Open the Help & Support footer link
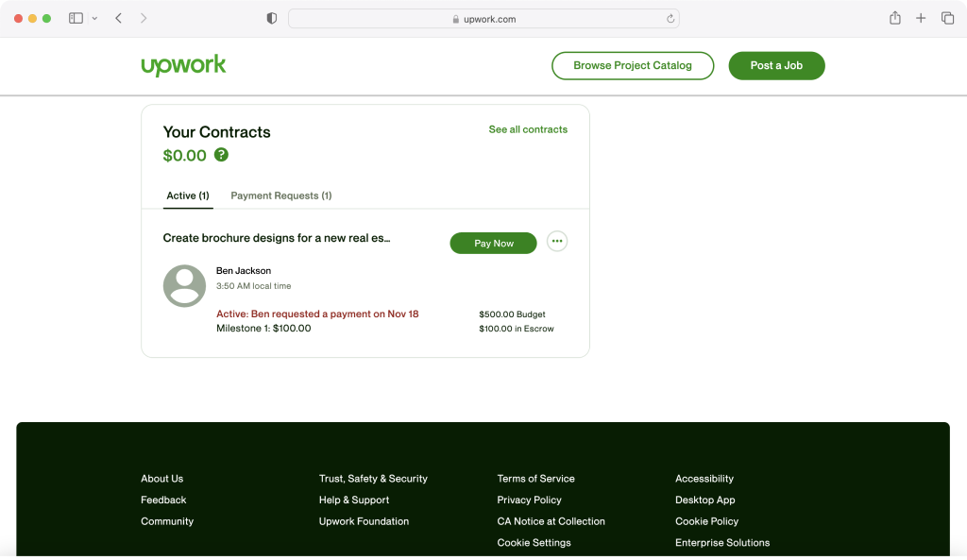This screenshot has height=560, width=967. click(354, 500)
